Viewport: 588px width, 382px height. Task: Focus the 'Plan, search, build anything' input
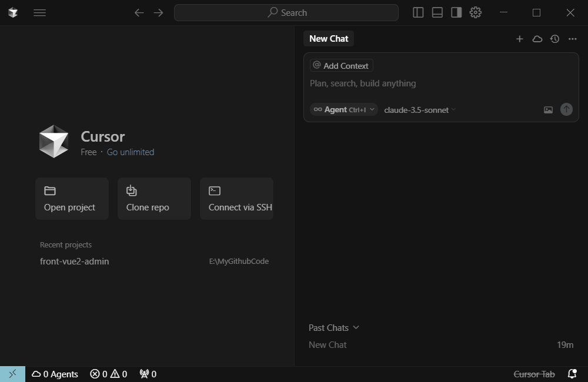[441, 83]
